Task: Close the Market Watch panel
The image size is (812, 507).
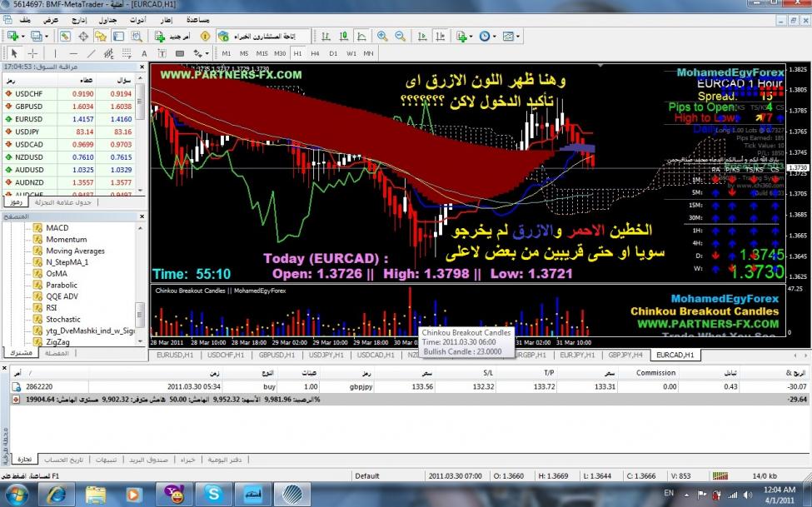Action: (142, 67)
